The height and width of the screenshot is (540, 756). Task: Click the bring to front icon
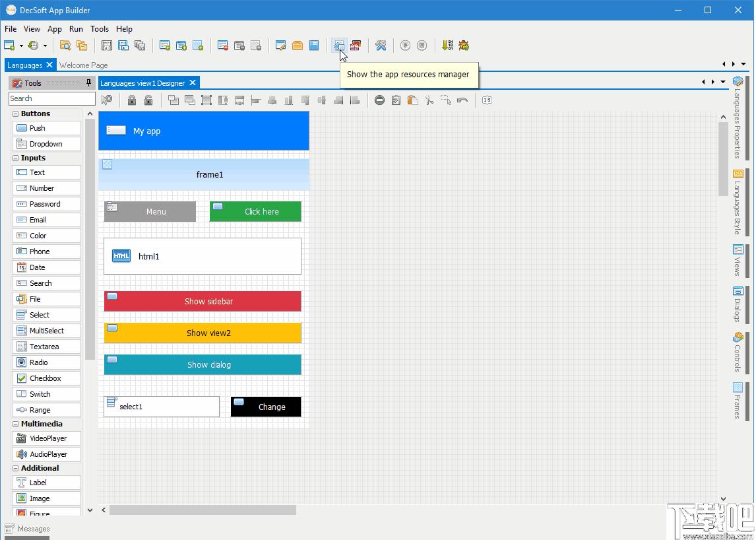tap(173, 100)
